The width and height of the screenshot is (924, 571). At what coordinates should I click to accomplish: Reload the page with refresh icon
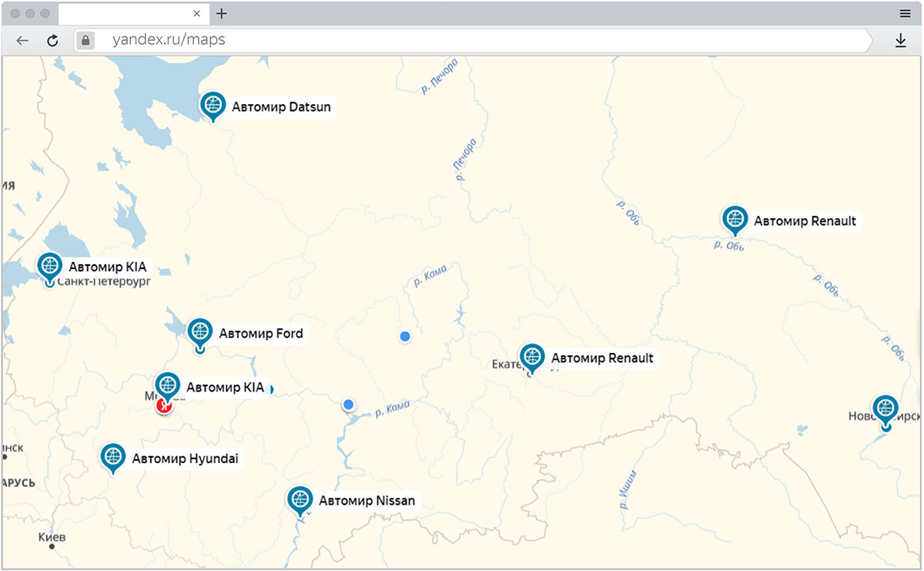pyautogui.click(x=53, y=41)
